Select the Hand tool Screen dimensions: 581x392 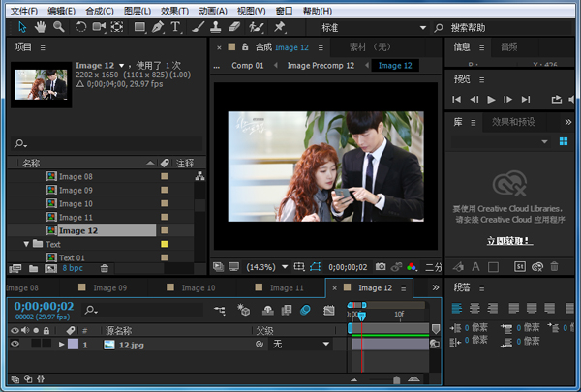41,27
